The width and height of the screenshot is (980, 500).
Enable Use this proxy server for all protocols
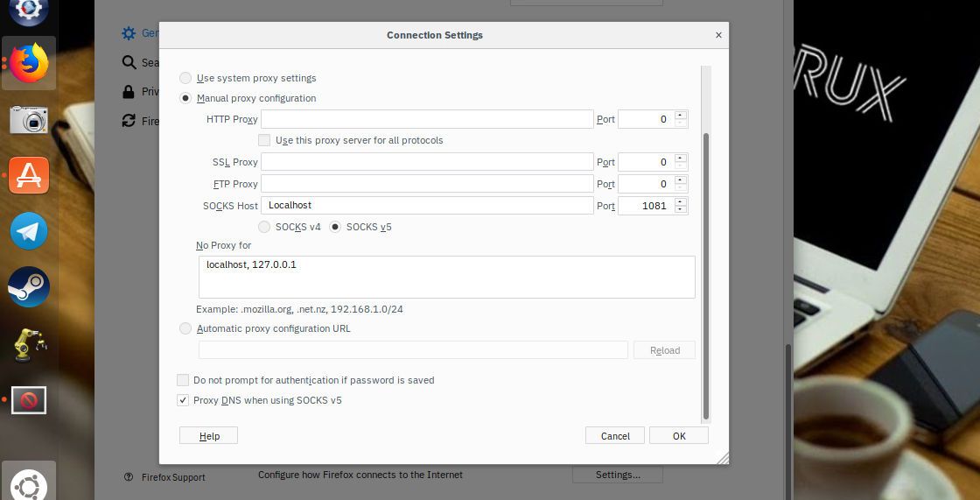264,140
